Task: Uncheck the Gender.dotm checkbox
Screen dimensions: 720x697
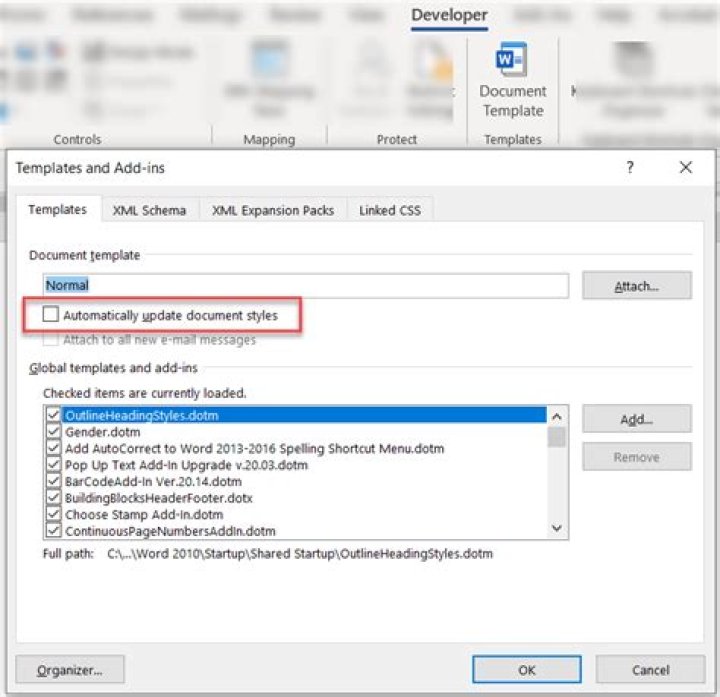Action: pos(54,431)
